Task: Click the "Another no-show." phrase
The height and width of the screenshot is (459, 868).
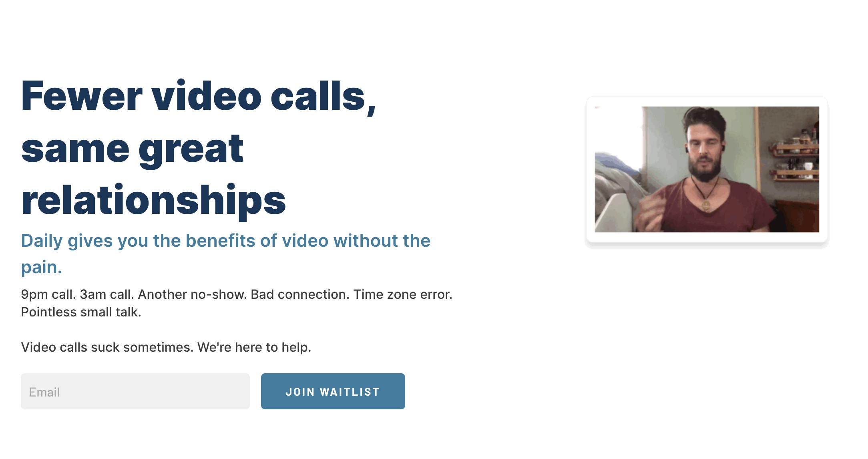Action: click(192, 294)
